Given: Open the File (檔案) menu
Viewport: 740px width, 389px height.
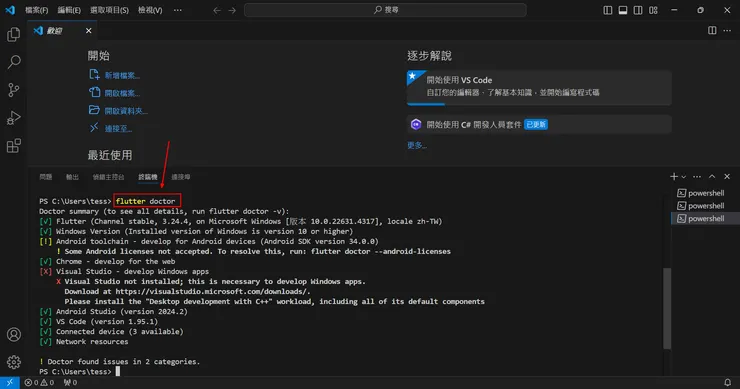Looking at the screenshot, I should [x=37, y=10].
